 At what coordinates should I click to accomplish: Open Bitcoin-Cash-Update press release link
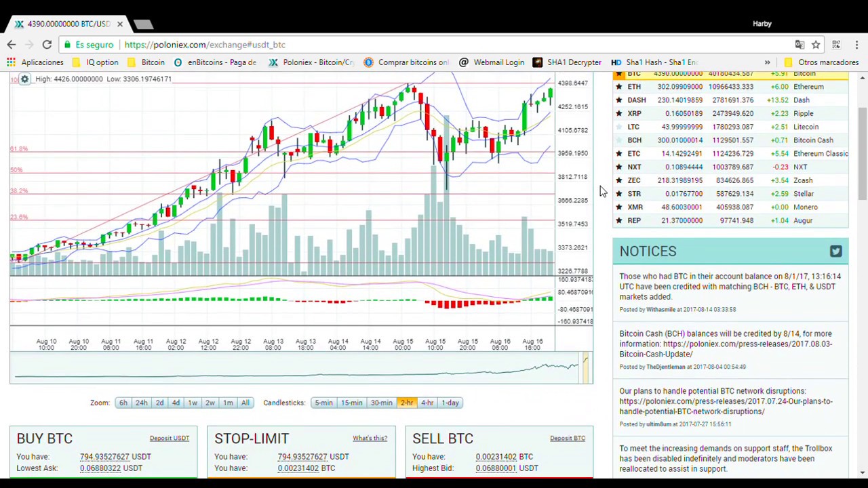tap(725, 349)
